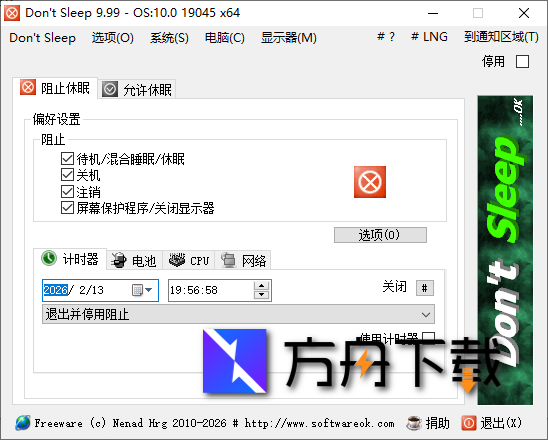
Task: Click the 选项(O) button below the block group
Action: (x=380, y=235)
